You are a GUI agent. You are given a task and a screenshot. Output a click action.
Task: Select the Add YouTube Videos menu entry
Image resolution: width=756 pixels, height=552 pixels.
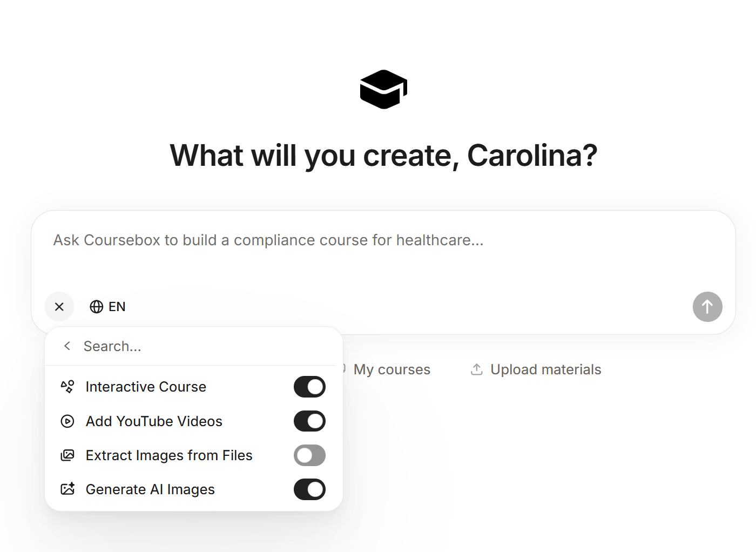tap(154, 421)
